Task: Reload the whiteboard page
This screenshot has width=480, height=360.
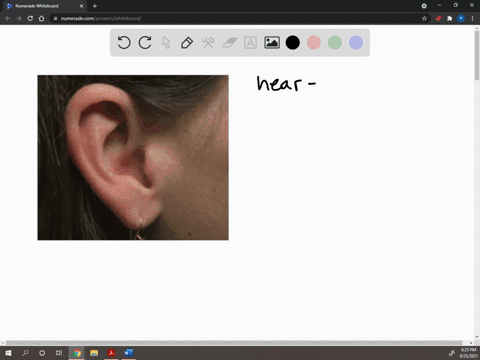Action: [x=30, y=18]
